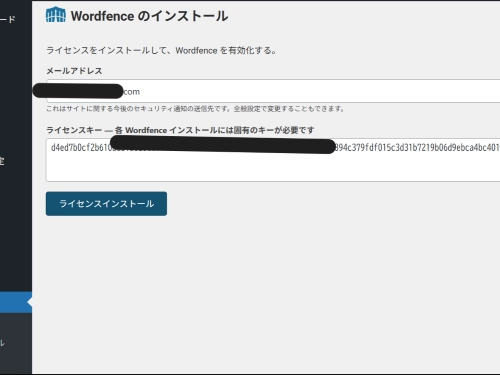
Task: Select the highlighted blue sidebar menu item
Action: coord(16,302)
